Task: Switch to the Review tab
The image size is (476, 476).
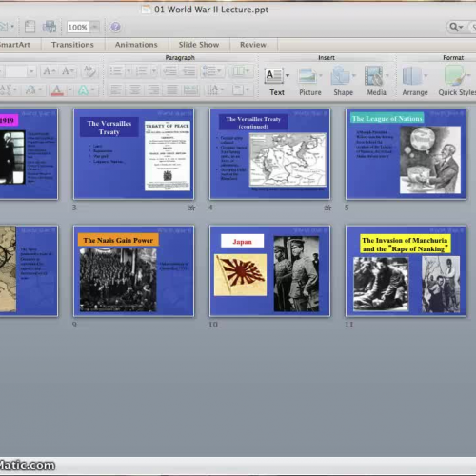Action: (x=253, y=45)
